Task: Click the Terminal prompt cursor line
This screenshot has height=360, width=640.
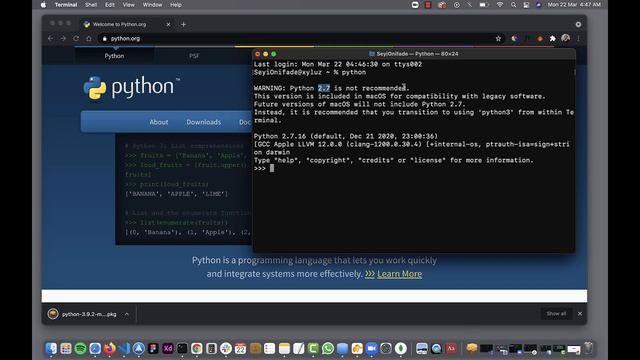Action: [x=414, y=168]
